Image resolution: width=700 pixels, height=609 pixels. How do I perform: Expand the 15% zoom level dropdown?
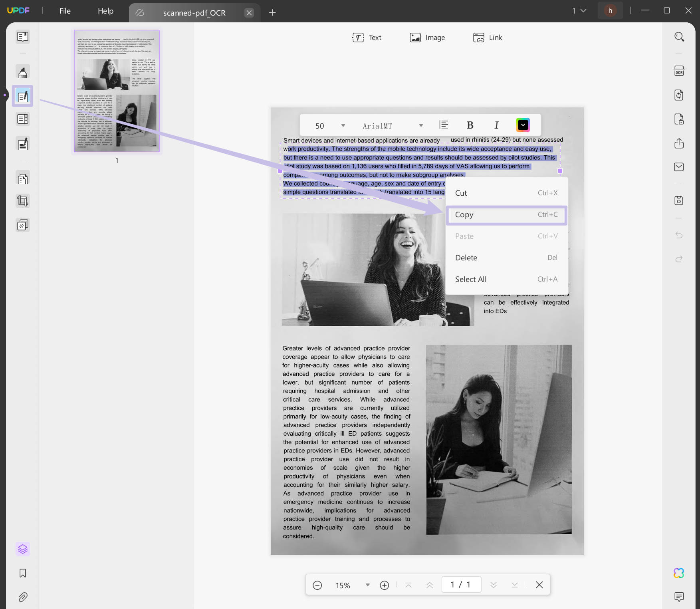(367, 585)
